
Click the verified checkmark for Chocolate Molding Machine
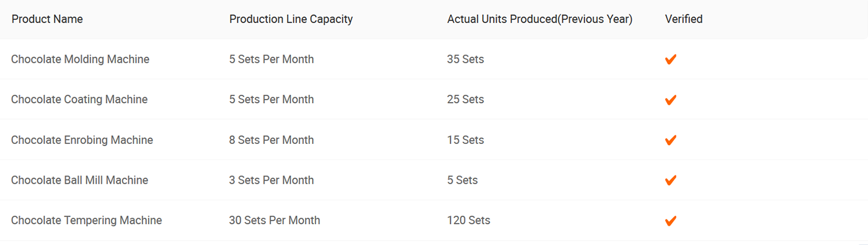click(x=670, y=60)
